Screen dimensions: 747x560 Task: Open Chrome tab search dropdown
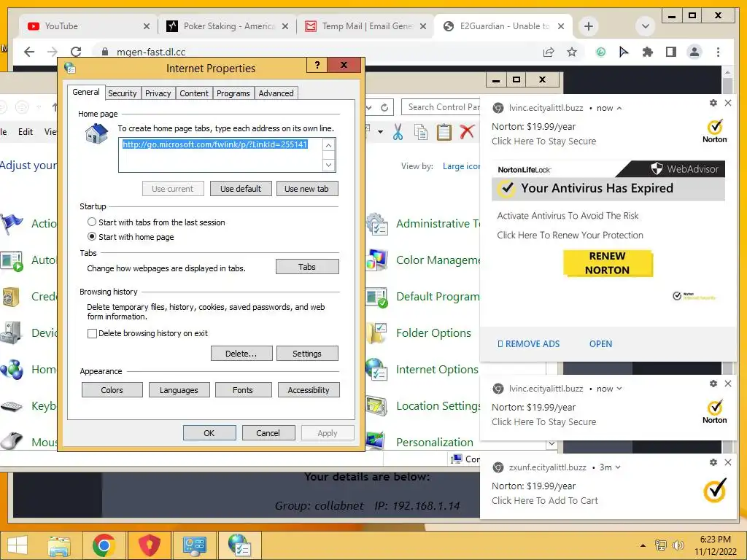tap(645, 26)
